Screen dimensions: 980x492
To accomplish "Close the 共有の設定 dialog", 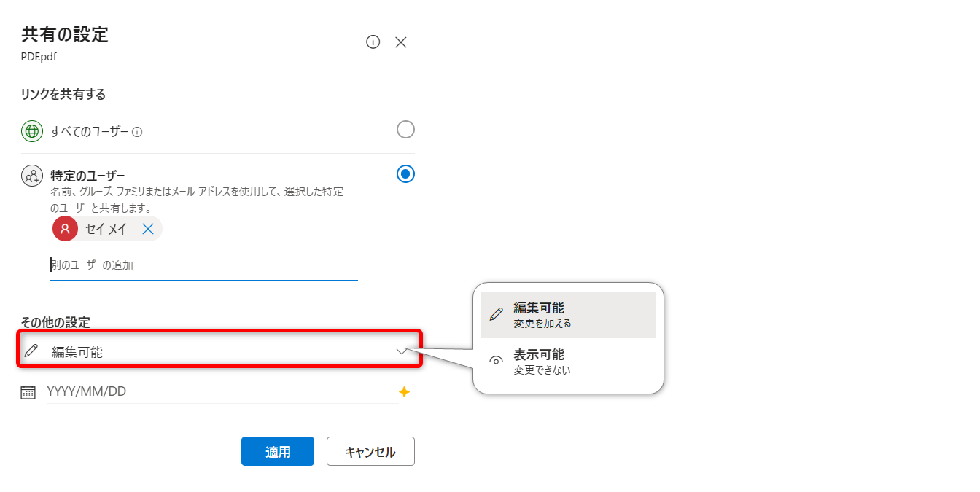I will 400,42.
